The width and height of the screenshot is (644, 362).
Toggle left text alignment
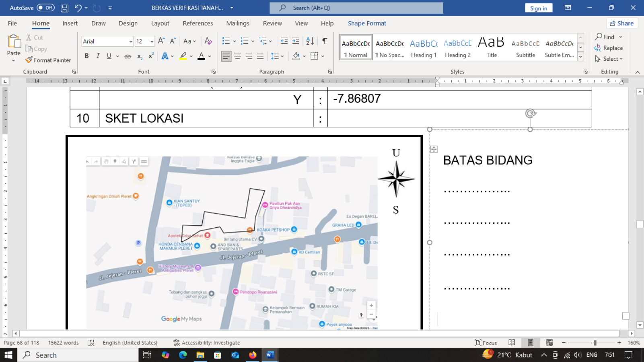226,56
